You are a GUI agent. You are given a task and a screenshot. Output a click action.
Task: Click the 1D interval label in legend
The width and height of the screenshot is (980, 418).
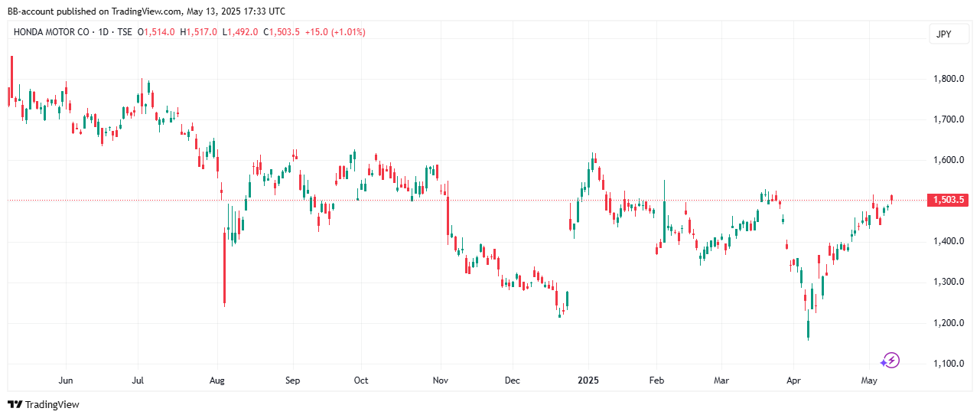(x=102, y=32)
